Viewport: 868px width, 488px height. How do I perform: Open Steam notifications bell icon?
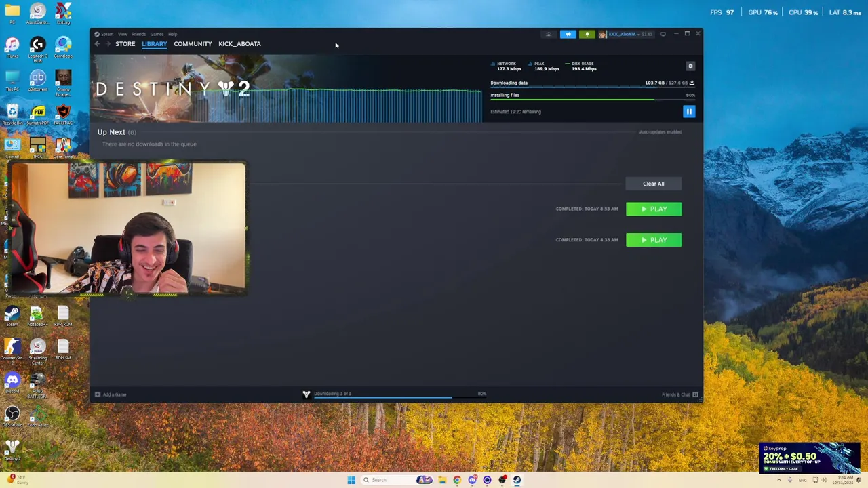(x=587, y=34)
